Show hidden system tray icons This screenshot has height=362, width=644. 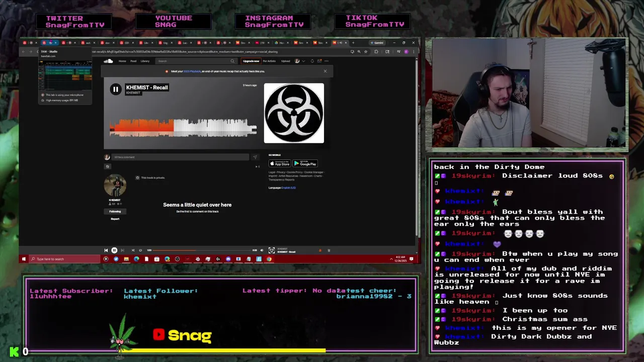[x=391, y=259]
